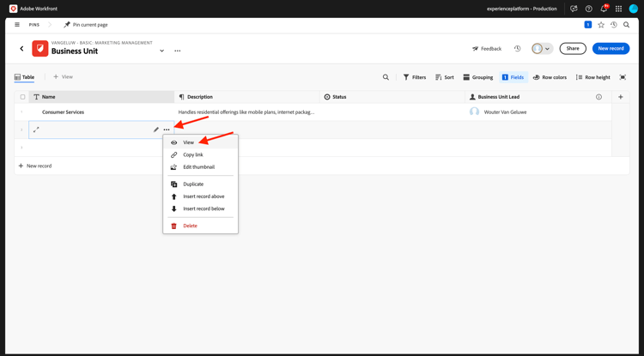
Task: Open the Grouping tool
Action: [478, 77]
